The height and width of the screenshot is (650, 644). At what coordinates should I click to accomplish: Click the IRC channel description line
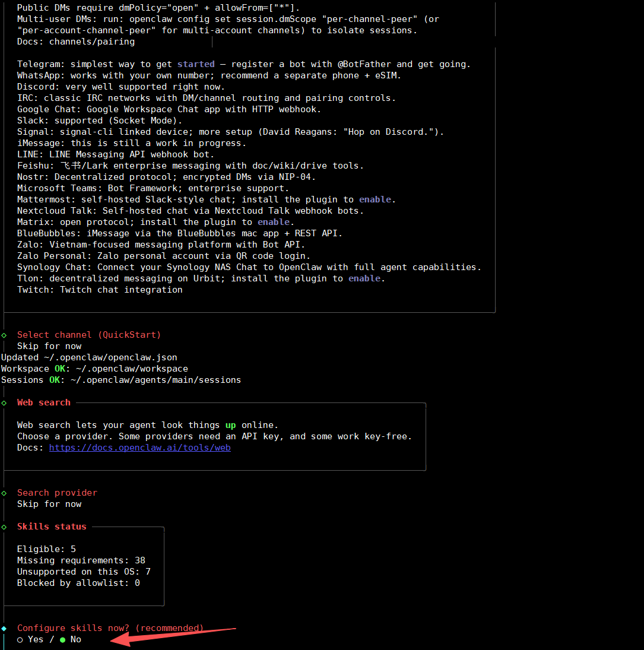pos(207,98)
